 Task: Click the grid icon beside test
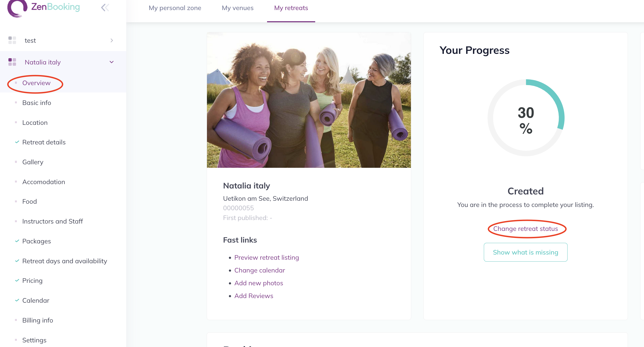[12, 40]
